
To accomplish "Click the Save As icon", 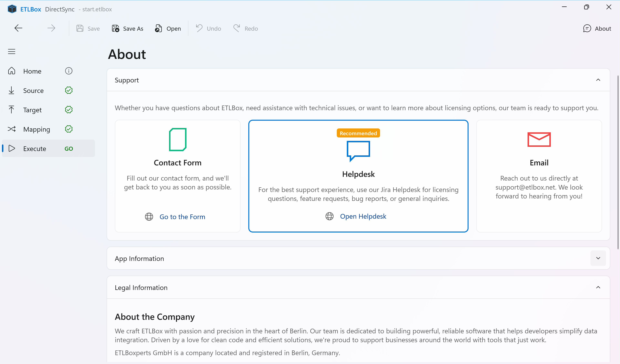I will click(x=115, y=28).
